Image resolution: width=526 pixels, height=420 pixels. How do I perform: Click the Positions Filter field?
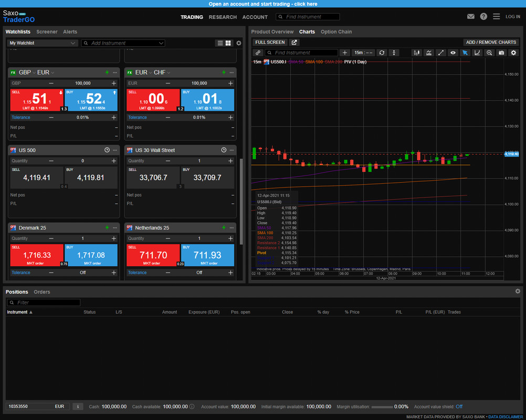point(44,302)
